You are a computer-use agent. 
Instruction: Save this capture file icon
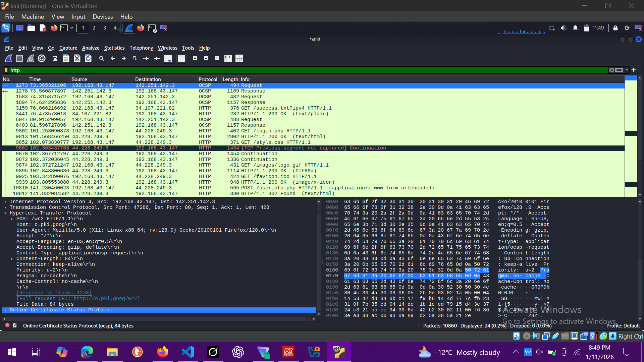[66, 58]
